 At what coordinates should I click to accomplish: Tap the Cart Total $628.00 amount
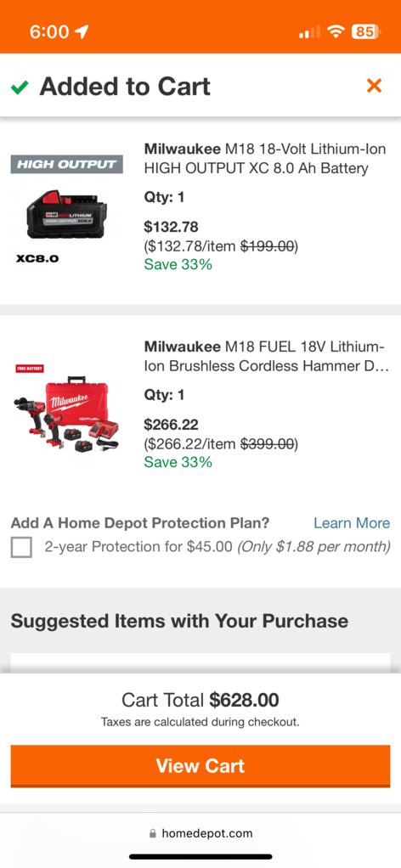[x=245, y=701]
